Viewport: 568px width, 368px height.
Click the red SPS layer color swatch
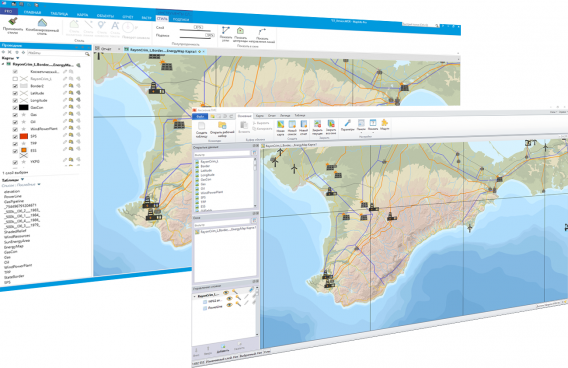(x=24, y=136)
